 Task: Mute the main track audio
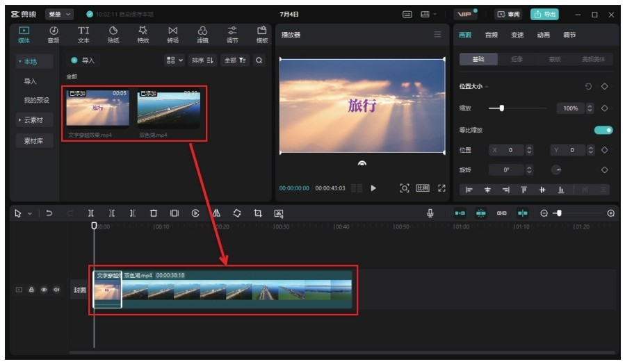tap(56, 290)
